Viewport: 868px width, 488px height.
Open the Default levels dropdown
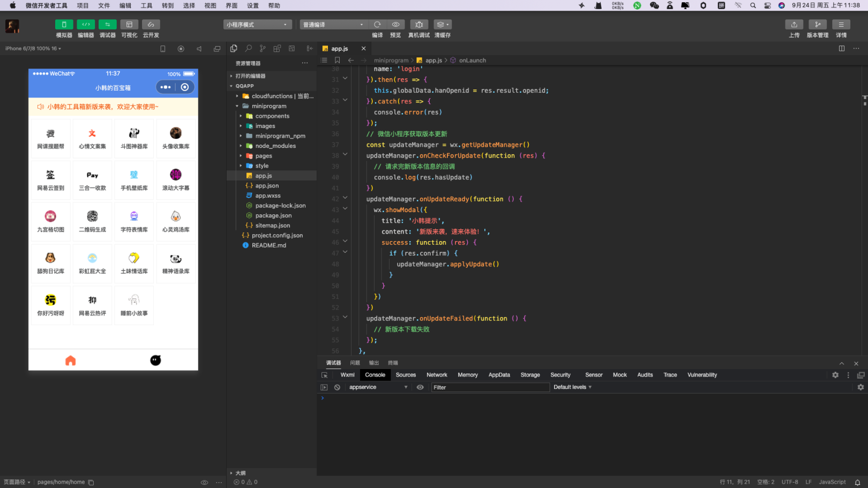click(572, 387)
